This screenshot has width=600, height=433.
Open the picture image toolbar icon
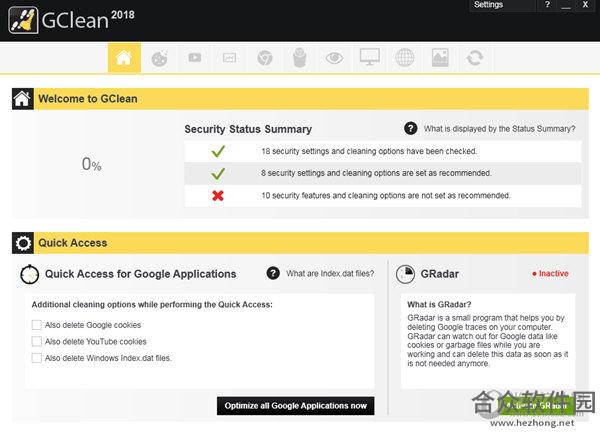440,58
